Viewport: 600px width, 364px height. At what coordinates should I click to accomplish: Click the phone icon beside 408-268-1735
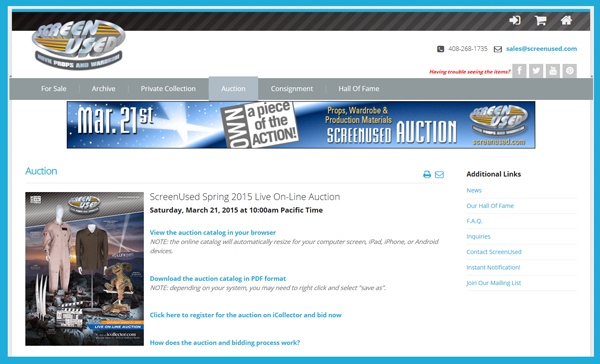[x=440, y=49]
